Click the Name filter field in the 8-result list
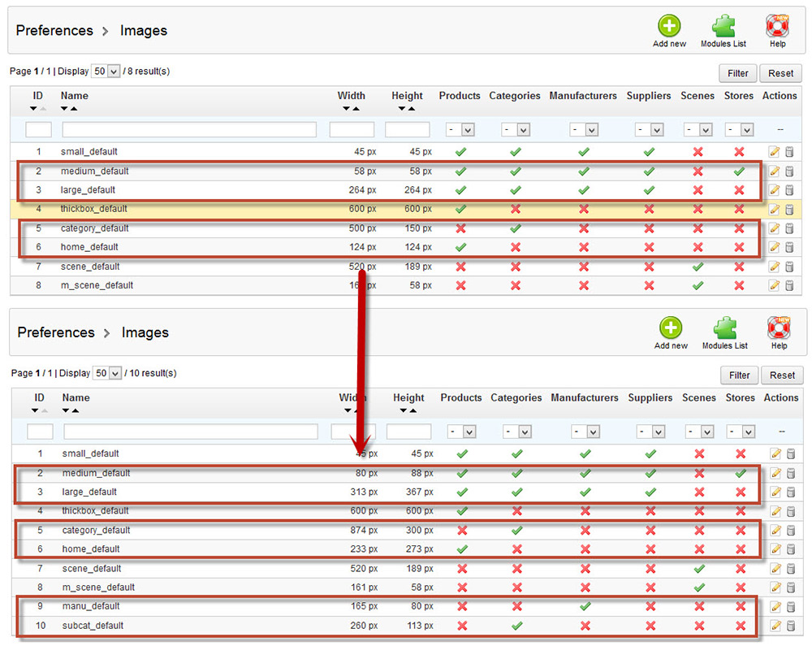Image resolution: width=812 pixels, height=646 pixels. [x=189, y=129]
